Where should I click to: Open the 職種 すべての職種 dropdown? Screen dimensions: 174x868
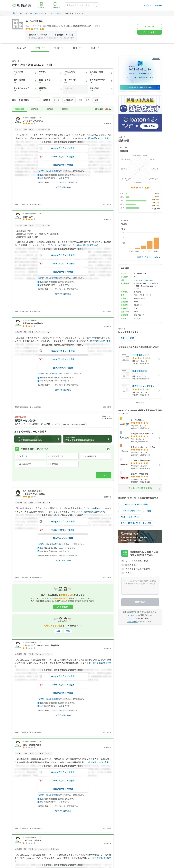coord(29,100)
